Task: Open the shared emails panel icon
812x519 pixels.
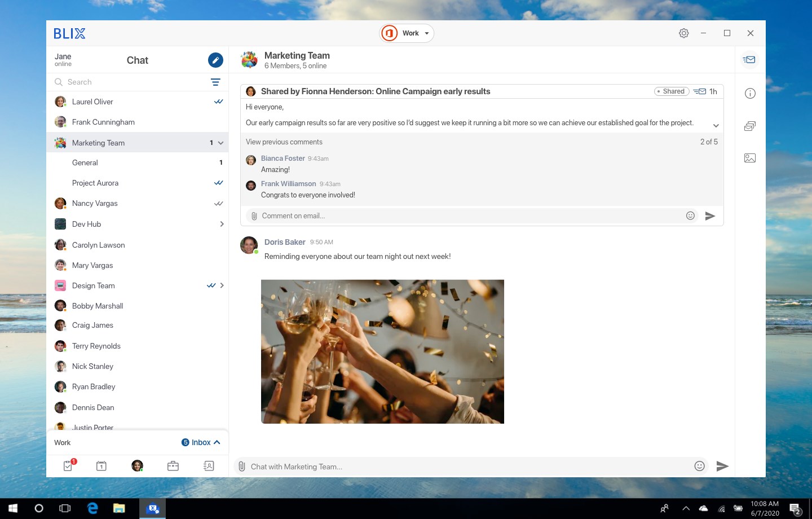Action: point(749,60)
